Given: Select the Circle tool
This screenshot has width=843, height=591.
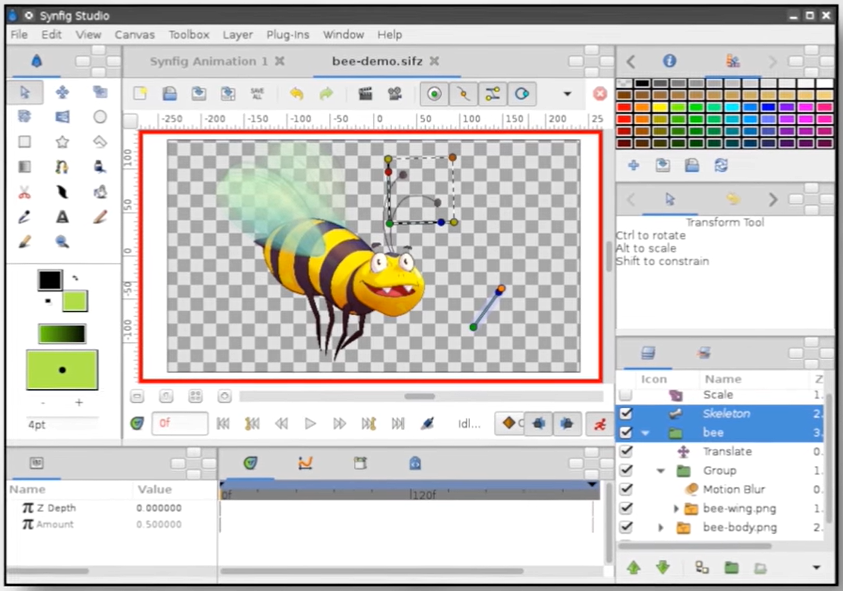Looking at the screenshot, I should pyautogui.click(x=100, y=117).
